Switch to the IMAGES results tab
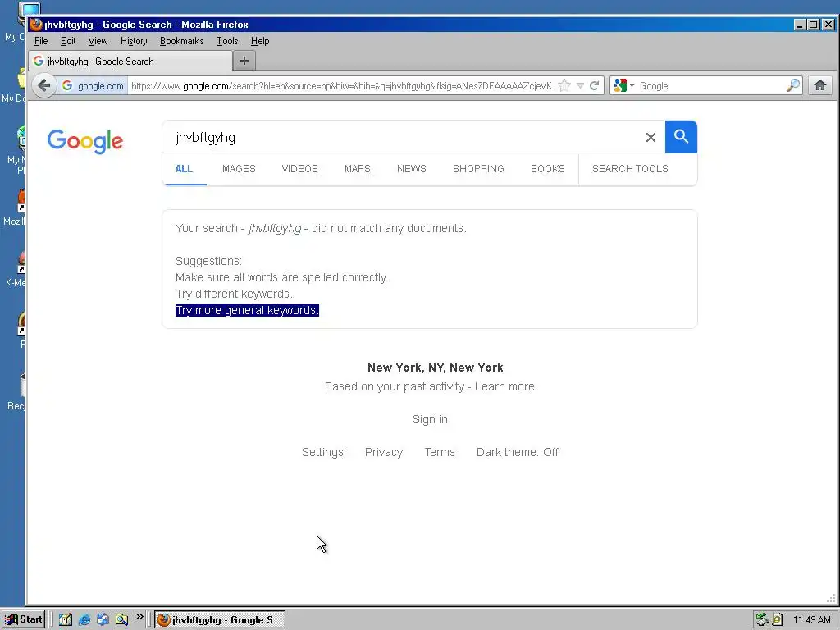The image size is (840, 630). coord(237,169)
